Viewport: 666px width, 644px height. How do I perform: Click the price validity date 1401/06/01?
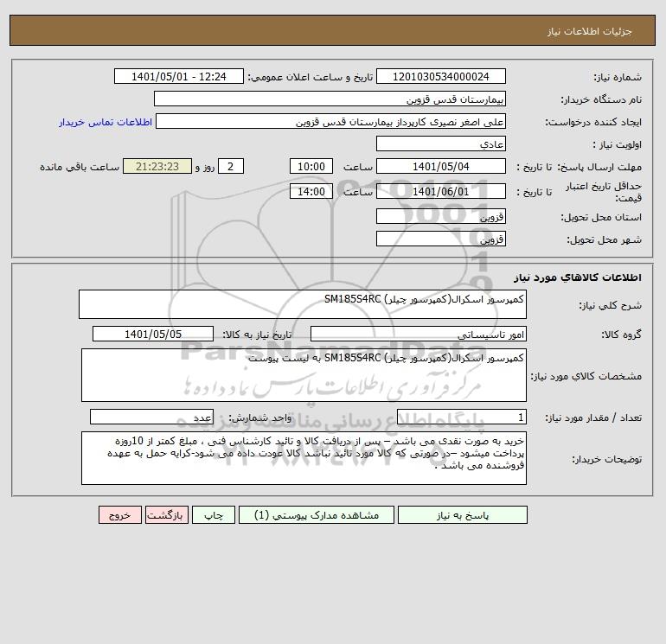[x=441, y=191]
